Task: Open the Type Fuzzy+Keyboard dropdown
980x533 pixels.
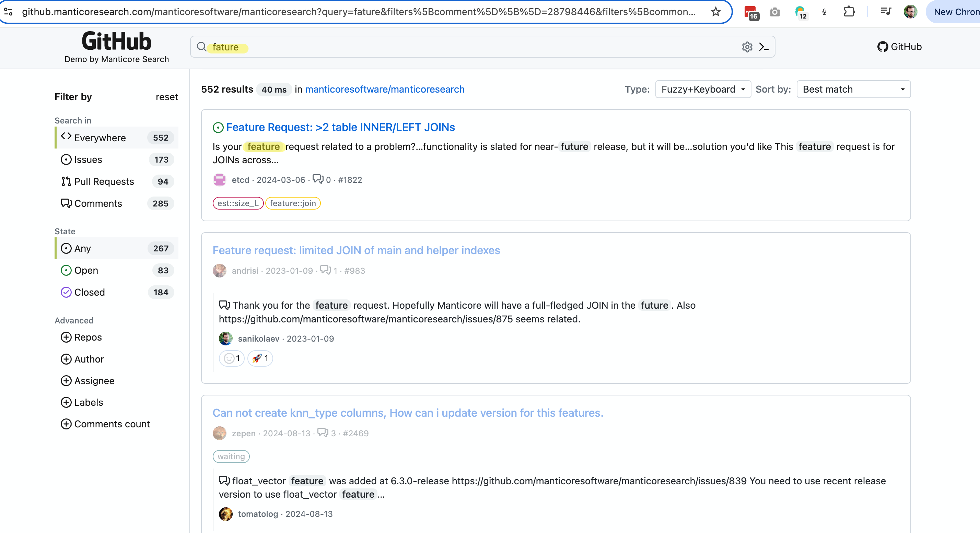Action: pyautogui.click(x=703, y=89)
